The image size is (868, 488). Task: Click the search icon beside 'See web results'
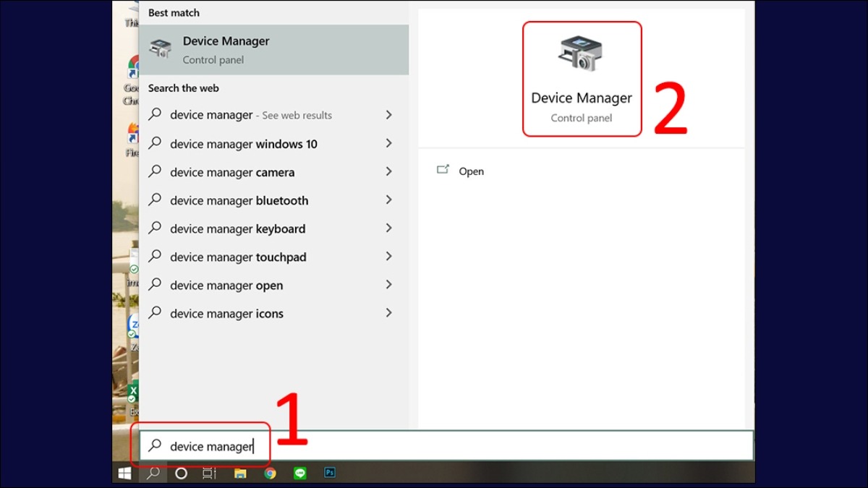[x=155, y=115]
